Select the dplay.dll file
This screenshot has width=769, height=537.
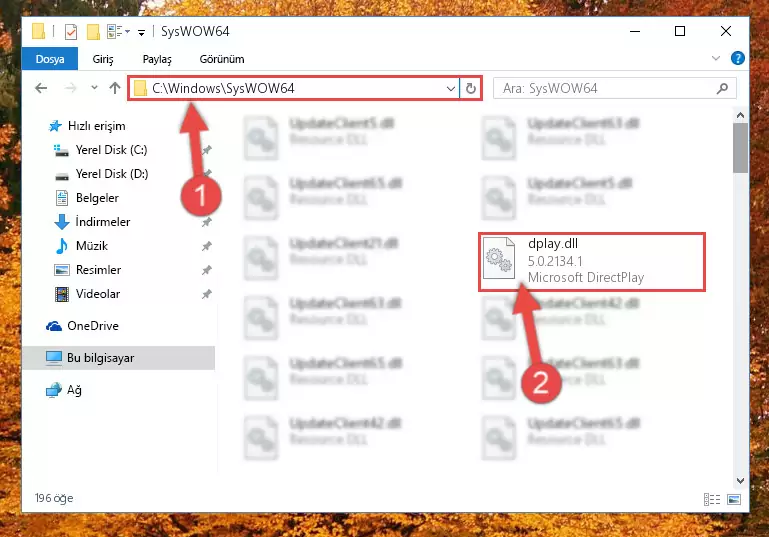click(x=591, y=261)
